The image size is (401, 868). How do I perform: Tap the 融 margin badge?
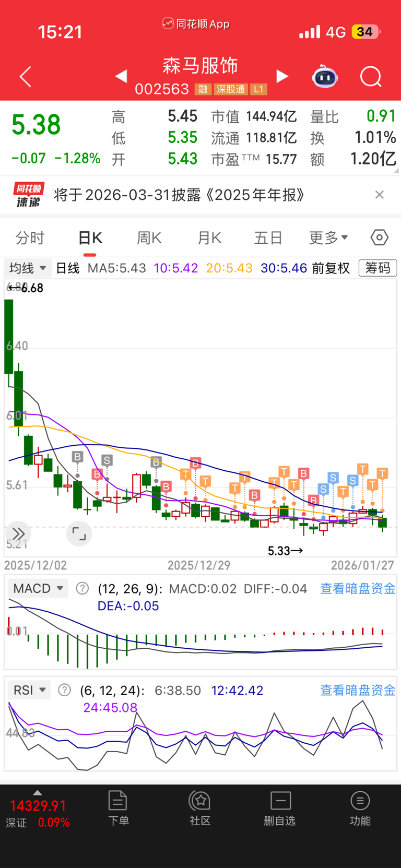click(x=203, y=89)
